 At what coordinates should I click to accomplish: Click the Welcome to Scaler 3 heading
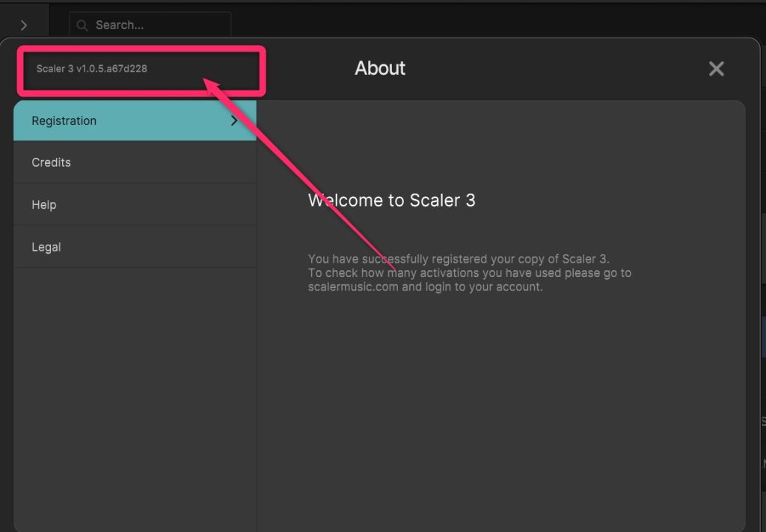coord(391,201)
